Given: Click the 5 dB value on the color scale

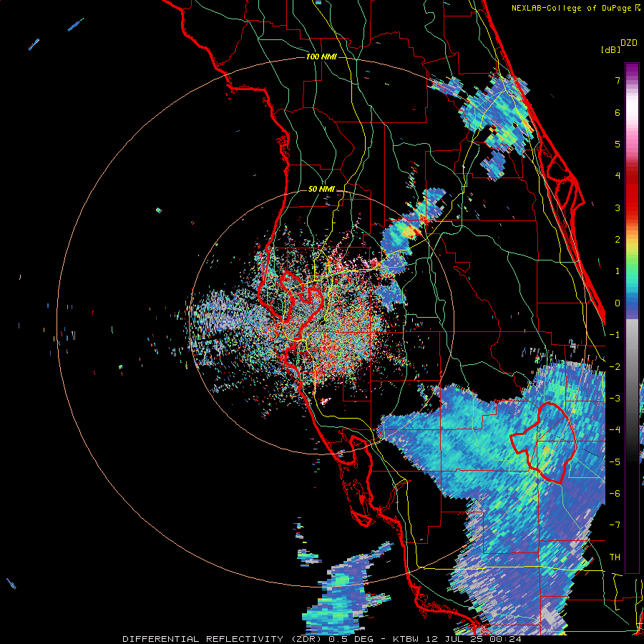Looking at the screenshot, I should click(x=618, y=144).
